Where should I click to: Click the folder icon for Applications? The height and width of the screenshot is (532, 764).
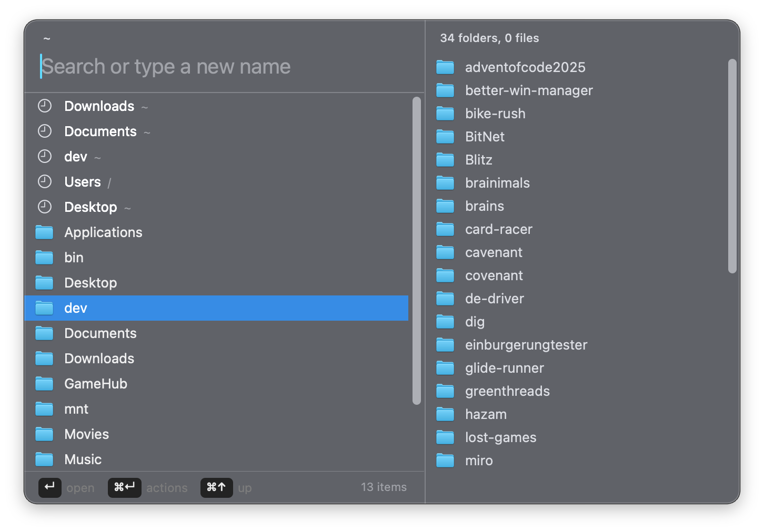click(x=44, y=232)
